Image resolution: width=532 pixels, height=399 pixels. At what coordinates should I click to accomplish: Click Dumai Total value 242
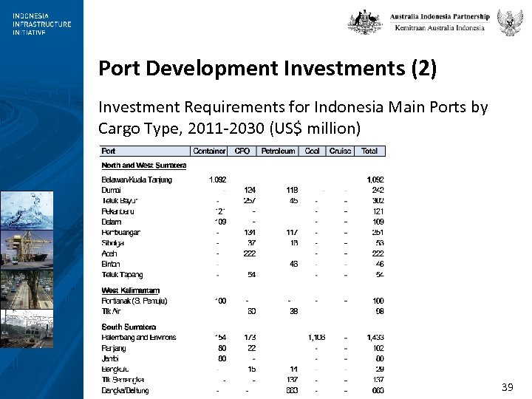click(x=378, y=190)
